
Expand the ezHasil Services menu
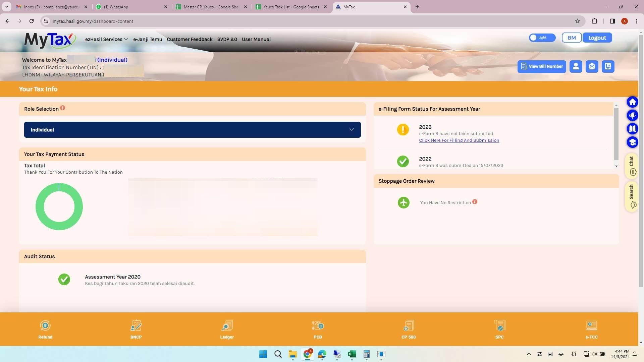click(107, 39)
